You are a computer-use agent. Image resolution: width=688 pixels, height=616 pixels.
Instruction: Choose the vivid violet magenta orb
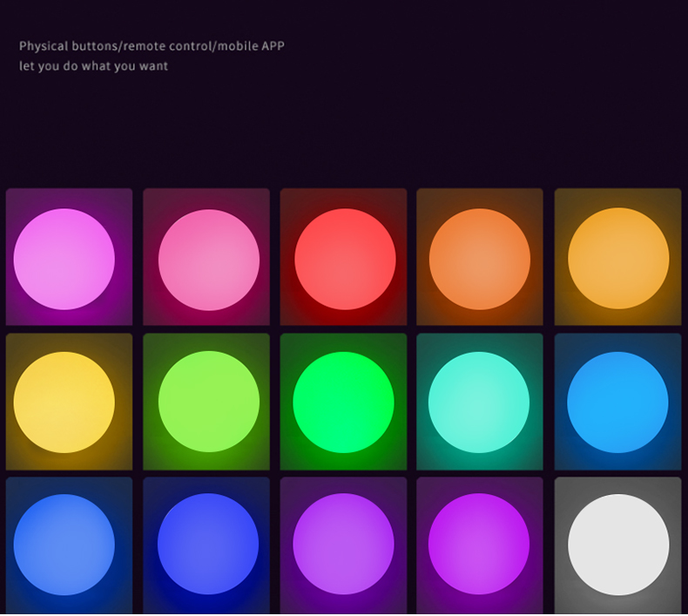pos(479,544)
